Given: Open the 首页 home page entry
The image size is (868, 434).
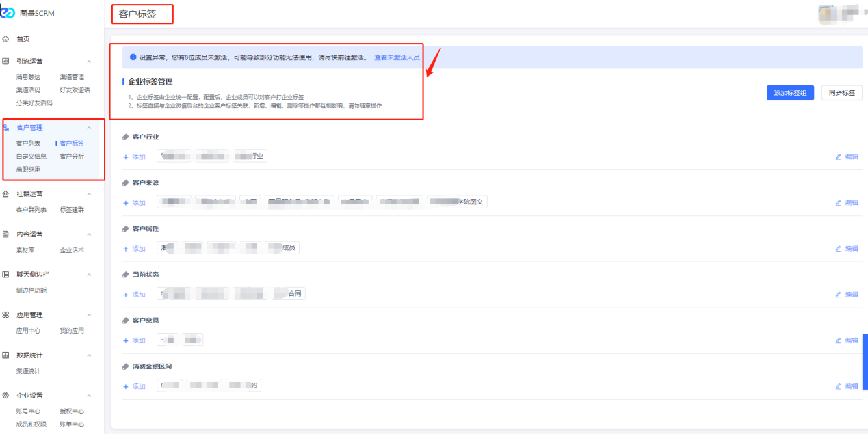Looking at the screenshot, I should point(23,39).
